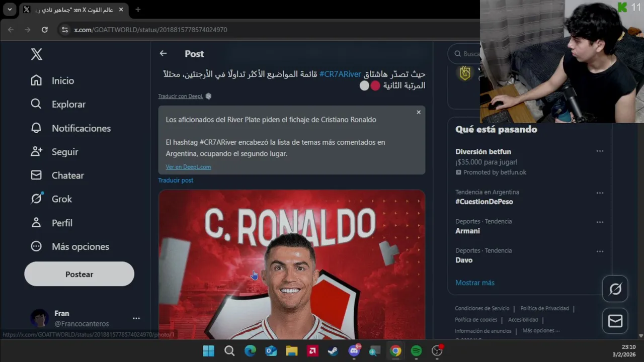Open the Chrome tab search dropdown
Screen dimensions: 644x362
pos(10,10)
